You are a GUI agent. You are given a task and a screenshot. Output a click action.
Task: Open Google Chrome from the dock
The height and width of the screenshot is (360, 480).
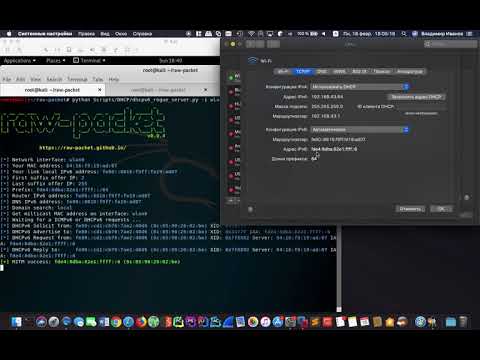[x=116, y=322]
